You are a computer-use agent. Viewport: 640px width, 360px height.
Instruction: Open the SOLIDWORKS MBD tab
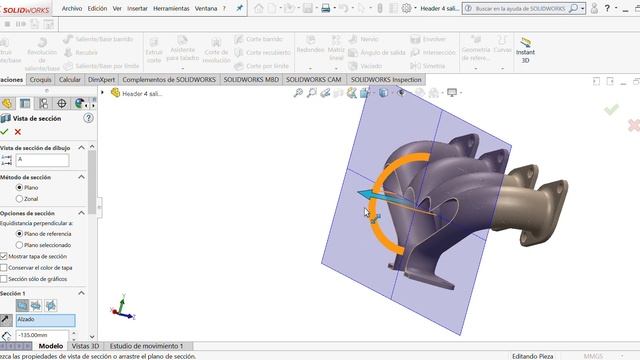click(x=251, y=80)
